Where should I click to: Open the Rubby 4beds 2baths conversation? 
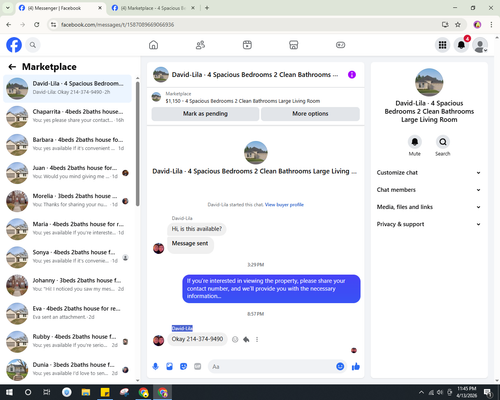67,342
